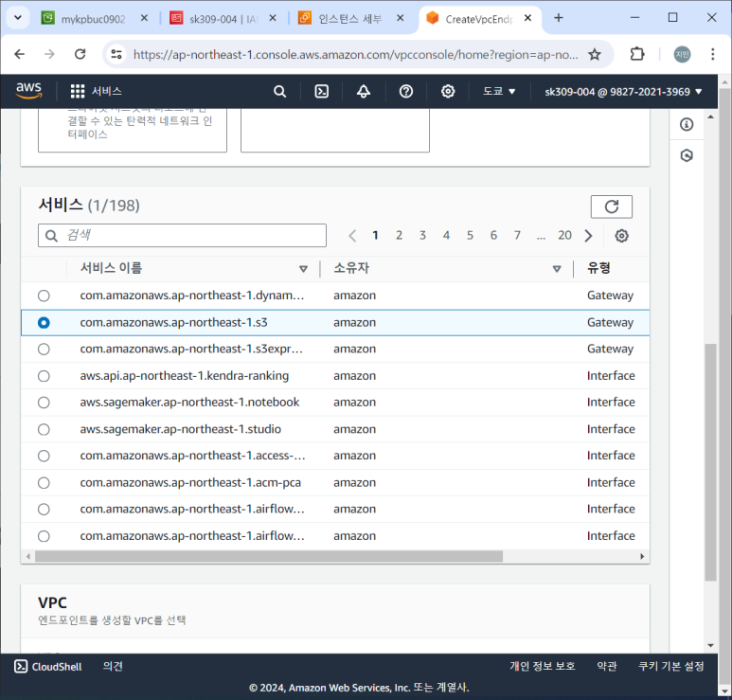
Task: Launch CloudShell from top navigation bar
Action: pos(322,91)
